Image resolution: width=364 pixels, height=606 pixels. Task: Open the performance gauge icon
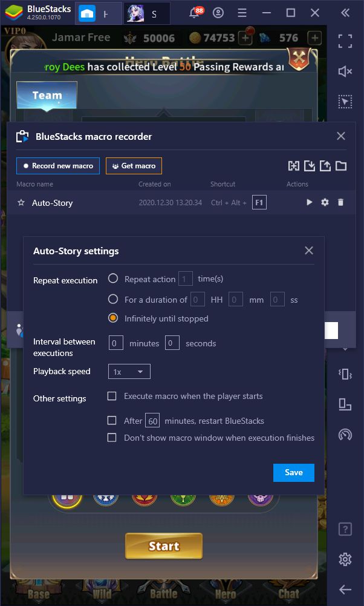coord(345,435)
